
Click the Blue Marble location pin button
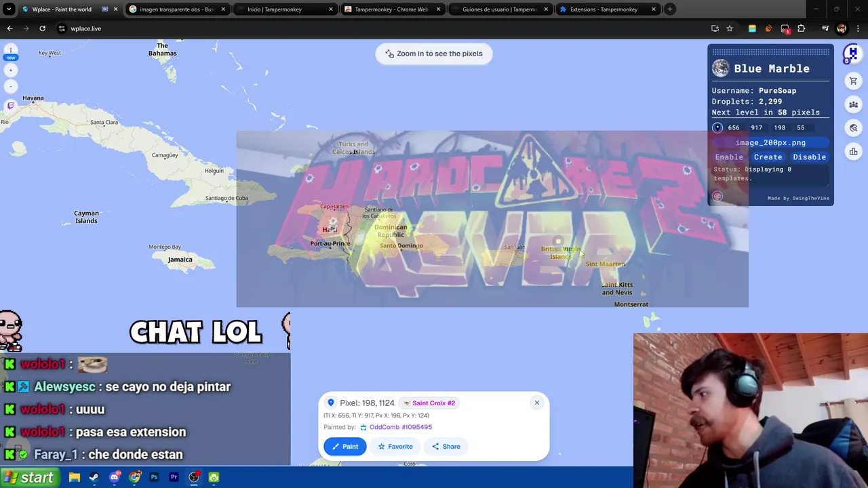coord(717,127)
